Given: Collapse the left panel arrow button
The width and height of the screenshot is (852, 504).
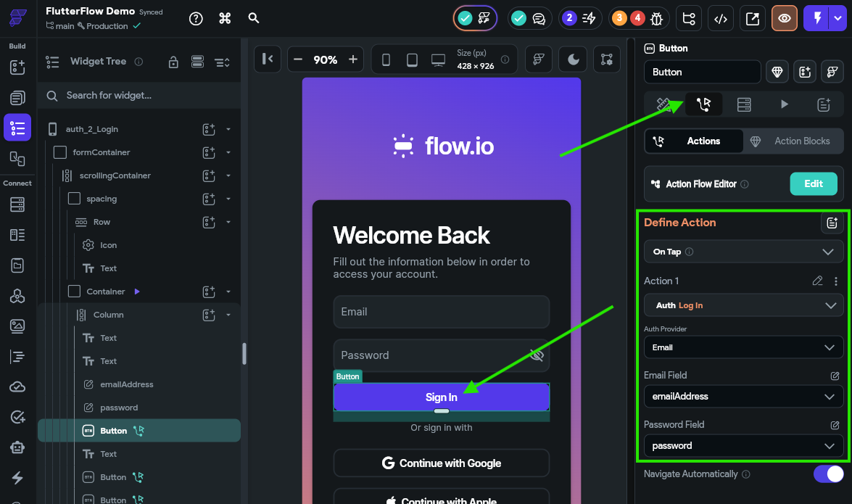Looking at the screenshot, I should click(268, 59).
